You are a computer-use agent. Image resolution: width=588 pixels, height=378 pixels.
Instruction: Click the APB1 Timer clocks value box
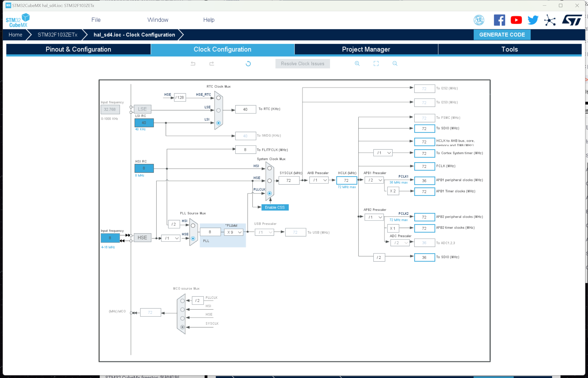425,192
